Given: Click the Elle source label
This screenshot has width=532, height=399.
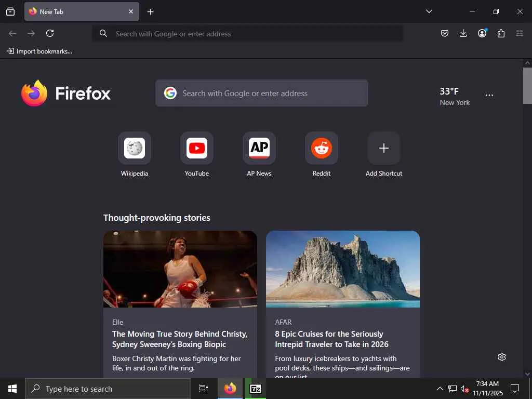Looking at the screenshot, I should [x=118, y=322].
